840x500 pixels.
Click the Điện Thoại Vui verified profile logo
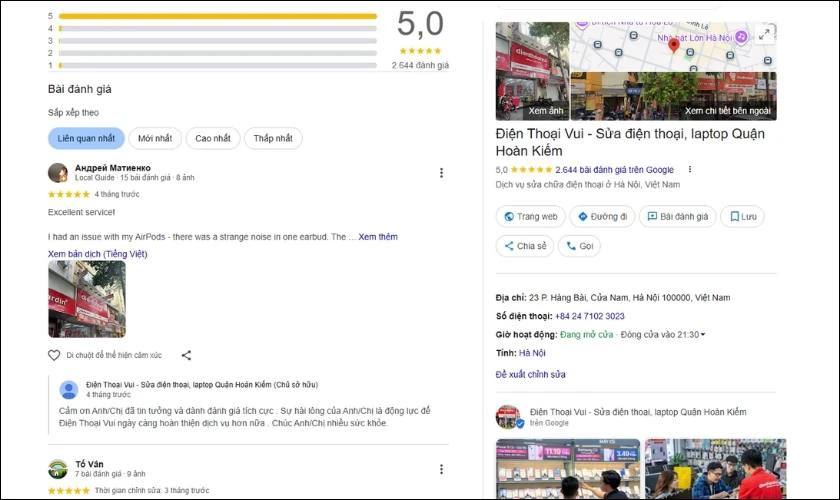click(x=508, y=417)
